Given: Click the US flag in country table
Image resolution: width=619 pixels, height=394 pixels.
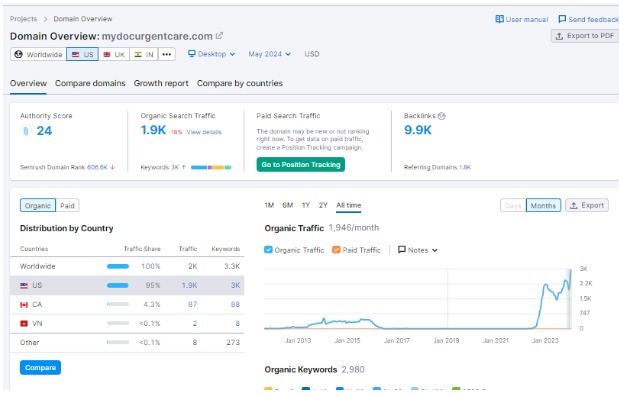Looking at the screenshot, I should [x=24, y=285].
